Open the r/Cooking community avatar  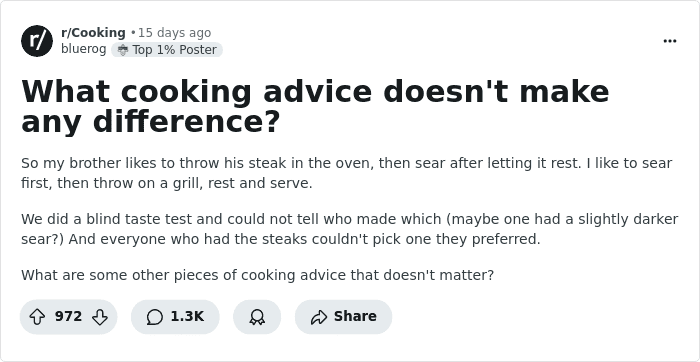tap(37, 41)
